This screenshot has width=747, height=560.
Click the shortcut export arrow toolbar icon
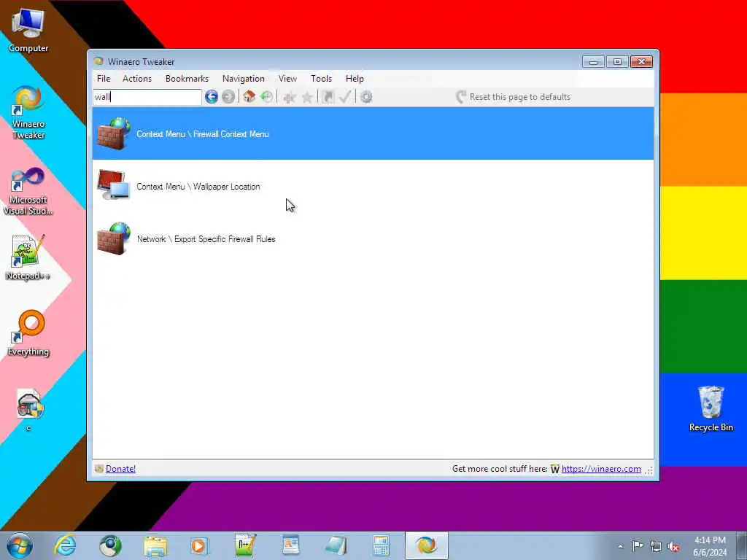coord(328,97)
